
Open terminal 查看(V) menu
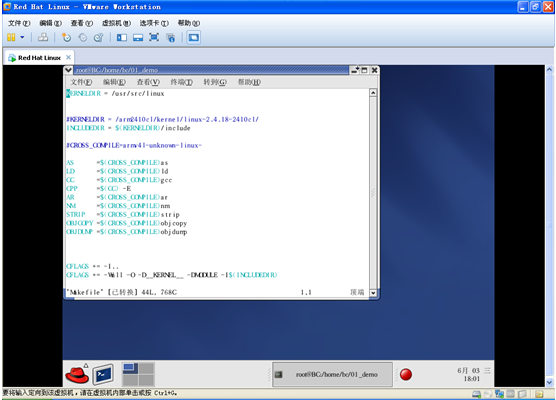(x=148, y=82)
